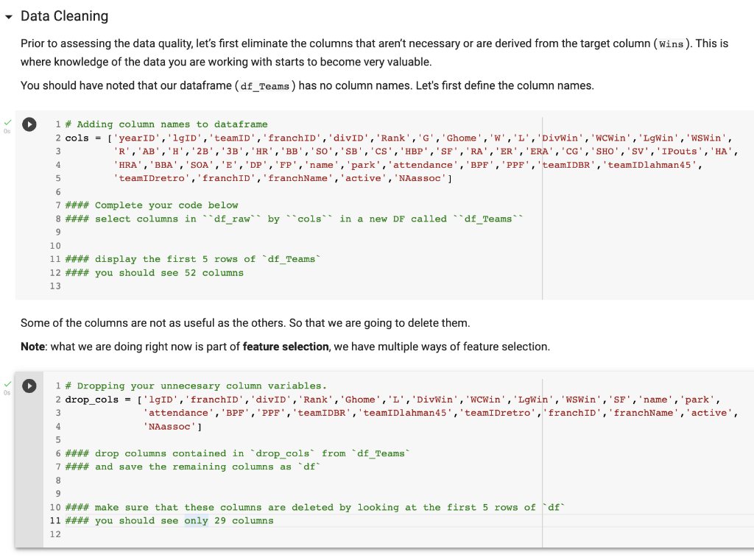This screenshot has height=560, width=754.
Task: Click 'and save the remaining columns as df' comment
Action: coord(193,467)
